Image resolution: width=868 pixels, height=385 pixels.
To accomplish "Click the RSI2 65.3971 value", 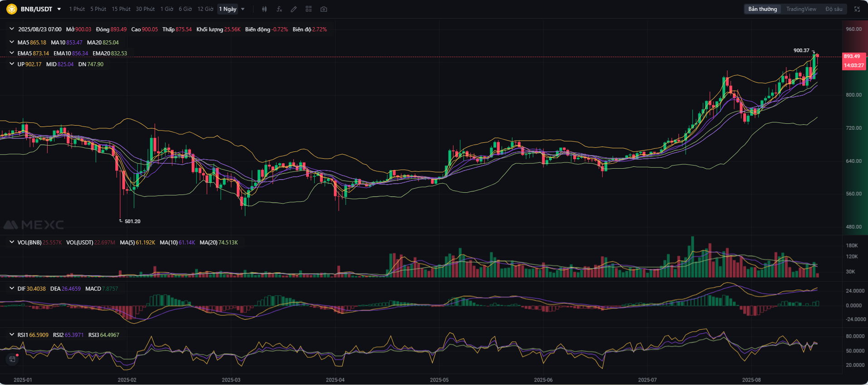I will pos(68,335).
